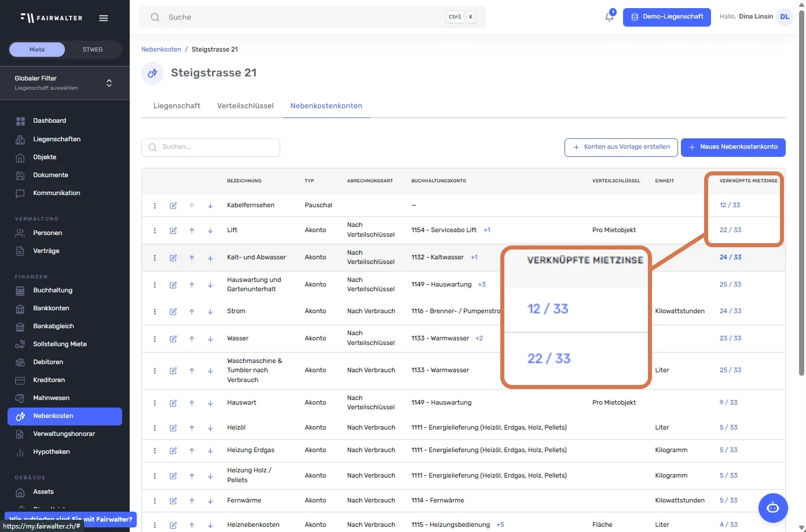Open three-dot menu of Kabelfernsehen row

coord(155,206)
